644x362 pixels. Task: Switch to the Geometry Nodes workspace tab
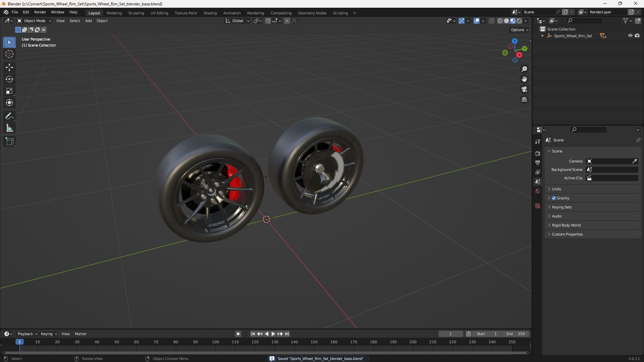tap(312, 13)
